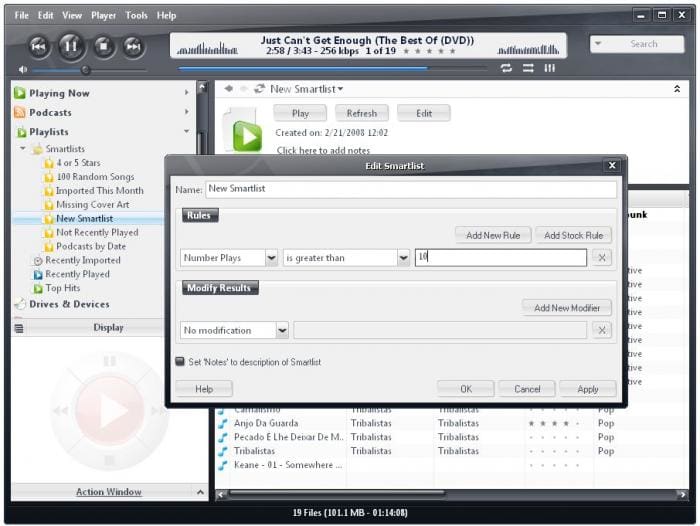Remove the No modification modifier row
This screenshot has height=526, width=700.
602,330
